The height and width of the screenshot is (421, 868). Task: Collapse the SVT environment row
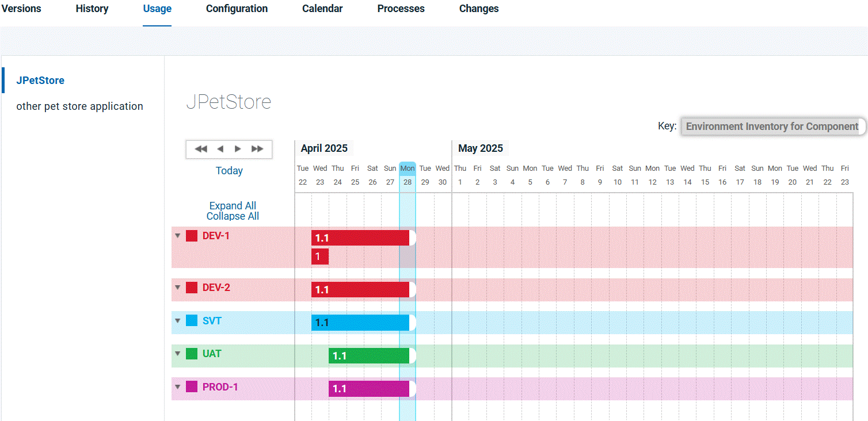178,321
